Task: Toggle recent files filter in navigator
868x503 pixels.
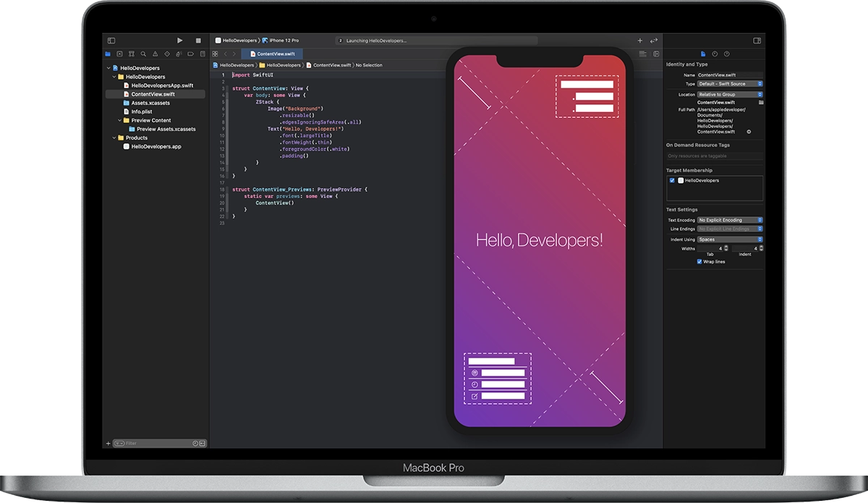Action: [x=195, y=443]
